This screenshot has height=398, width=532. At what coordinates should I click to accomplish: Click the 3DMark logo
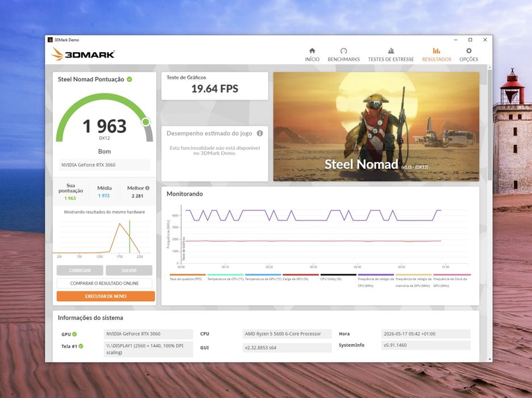(83, 54)
